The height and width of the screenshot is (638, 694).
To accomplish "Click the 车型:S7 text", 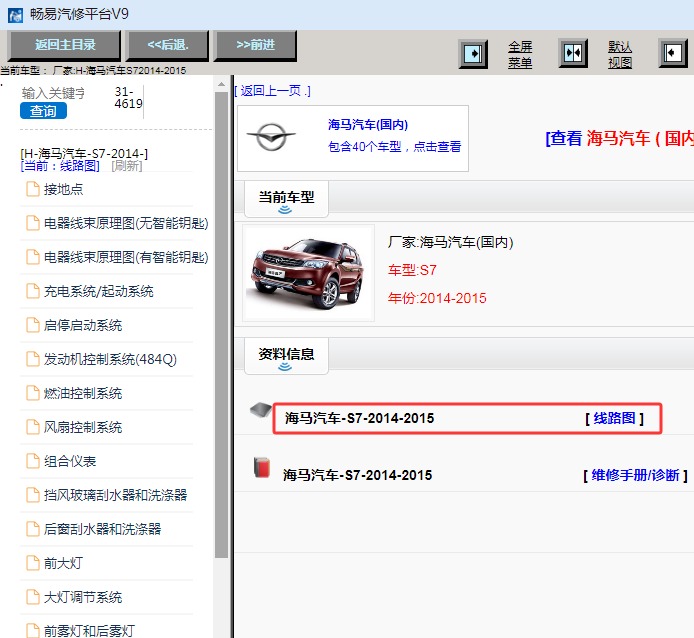I will 412,270.
